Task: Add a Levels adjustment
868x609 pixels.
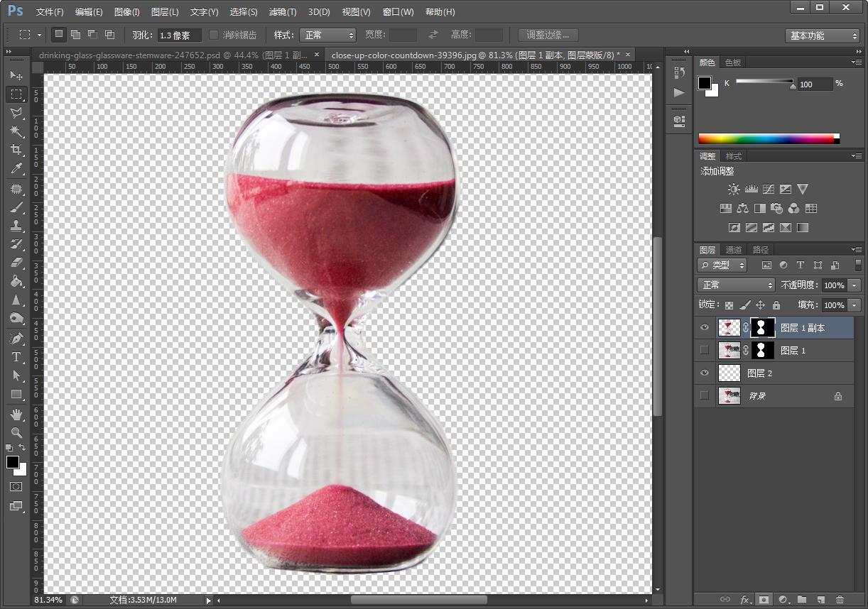Action: tap(751, 190)
